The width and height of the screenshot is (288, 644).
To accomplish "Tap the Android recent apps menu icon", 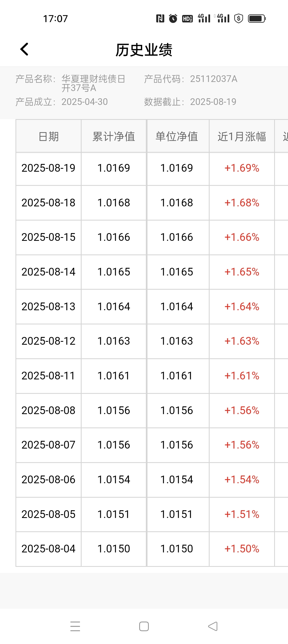I will (x=75, y=626).
